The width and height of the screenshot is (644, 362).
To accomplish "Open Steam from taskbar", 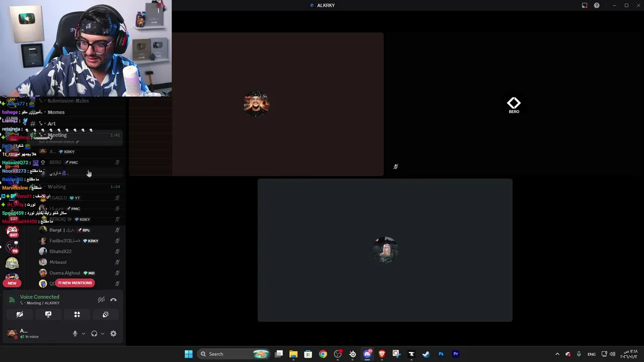I will (426, 354).
